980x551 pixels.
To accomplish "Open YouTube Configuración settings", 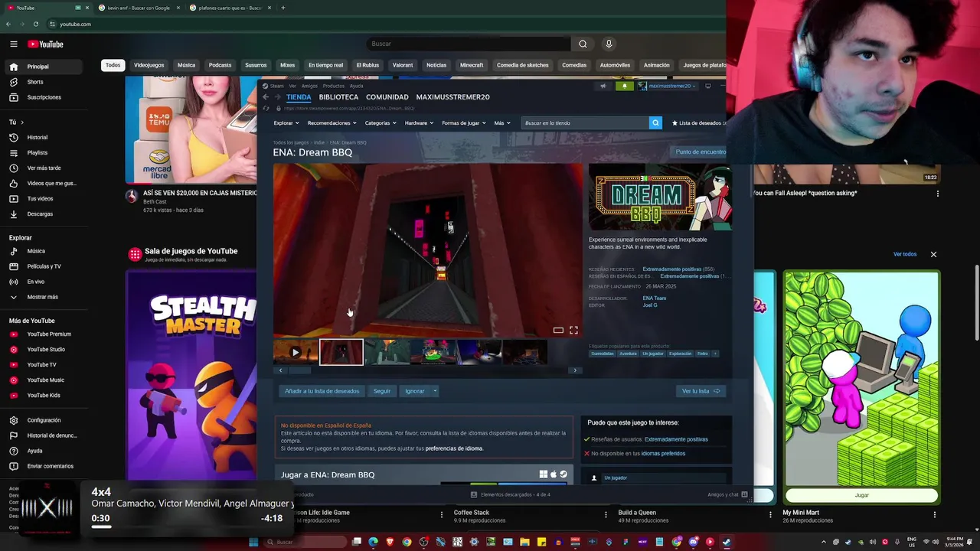I will [43, 420].
